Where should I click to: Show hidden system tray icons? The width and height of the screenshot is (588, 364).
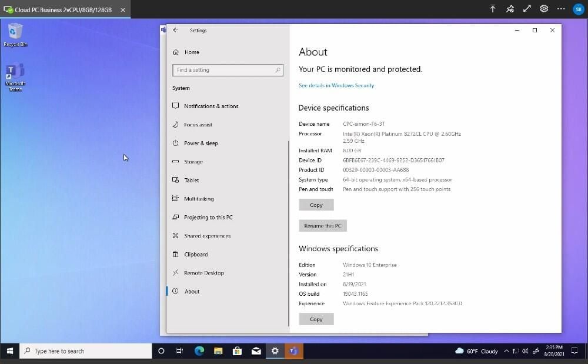[x=506, y=351]
